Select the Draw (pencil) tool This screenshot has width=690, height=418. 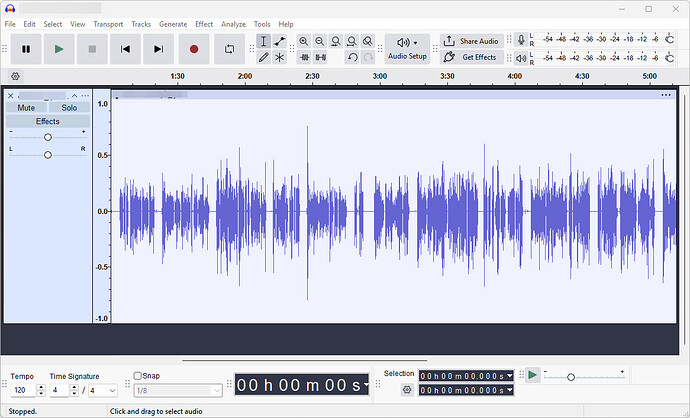(263, 57)
